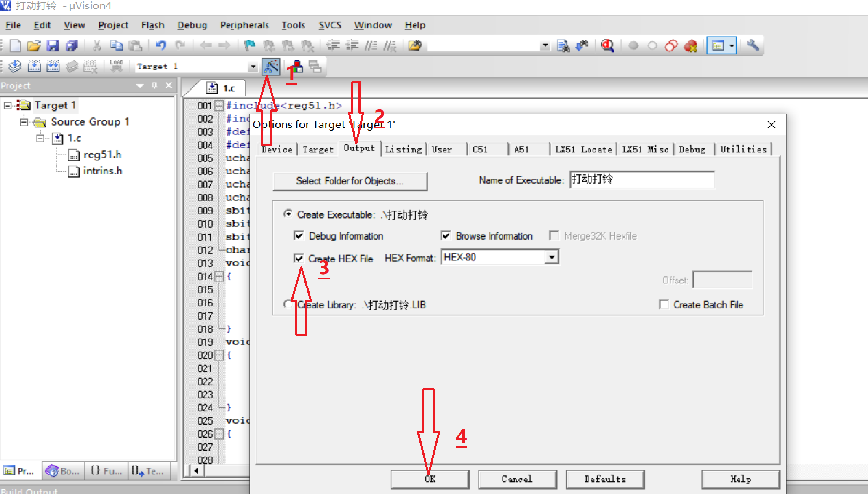Open the Manage Components colored blocks icon
The width and height of the screenshot is (868, 494).
point(297,66)
